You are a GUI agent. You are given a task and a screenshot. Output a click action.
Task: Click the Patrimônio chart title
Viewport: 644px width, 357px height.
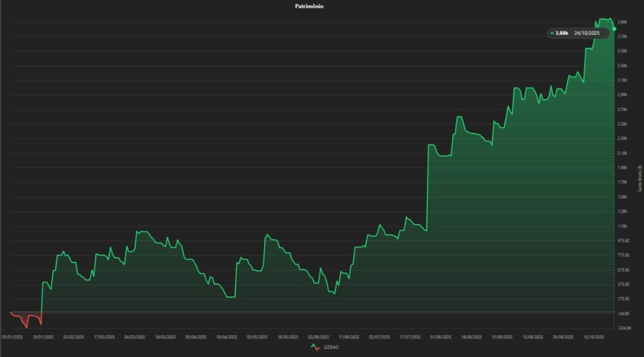309,6
